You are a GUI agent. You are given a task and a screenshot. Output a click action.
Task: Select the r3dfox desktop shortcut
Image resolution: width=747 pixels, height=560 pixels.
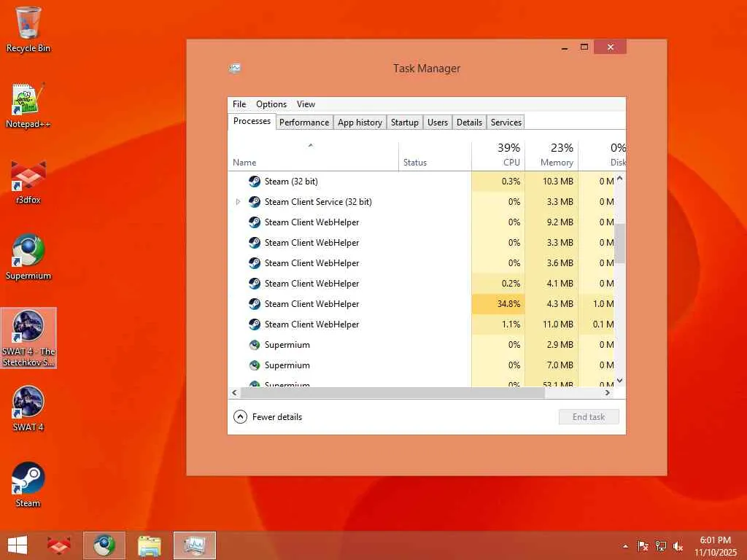(28, 182)
